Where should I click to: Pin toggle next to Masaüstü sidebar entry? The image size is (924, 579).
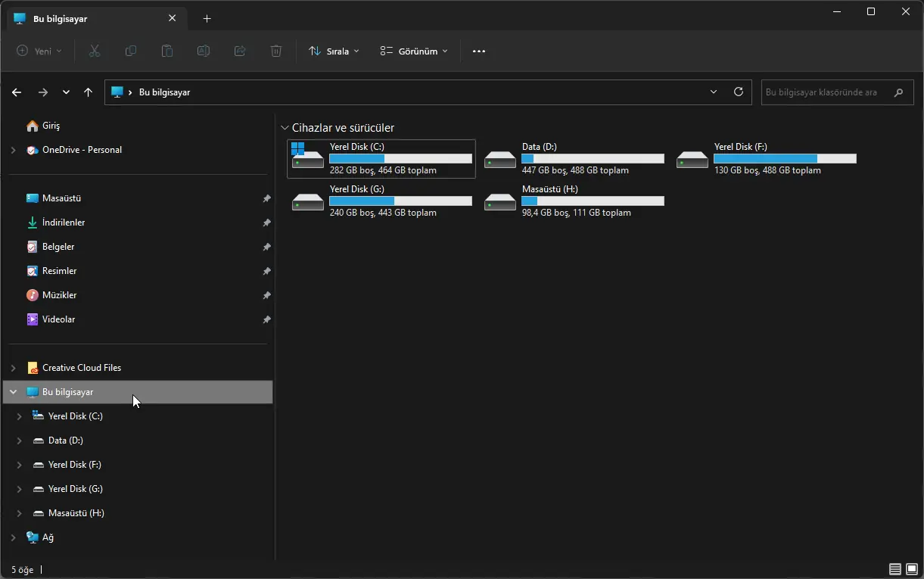[x=266, y=198]
